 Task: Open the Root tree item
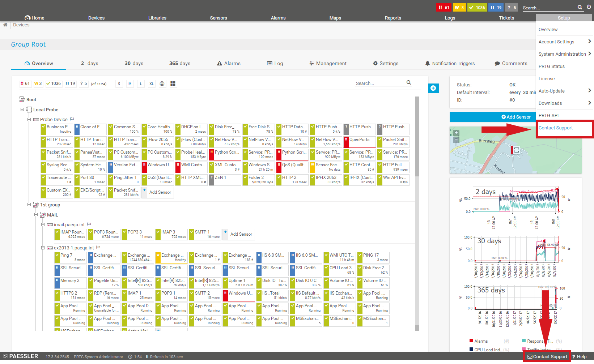pyautogui.click(x=28, y=99)
